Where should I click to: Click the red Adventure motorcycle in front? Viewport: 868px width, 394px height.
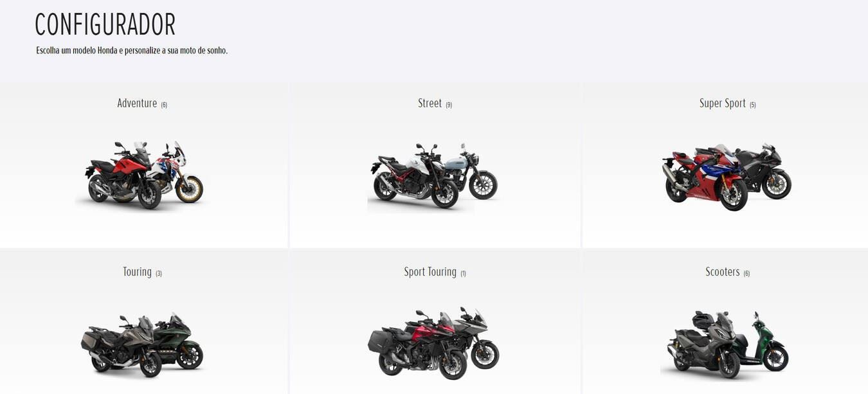(x=122, y=176)
